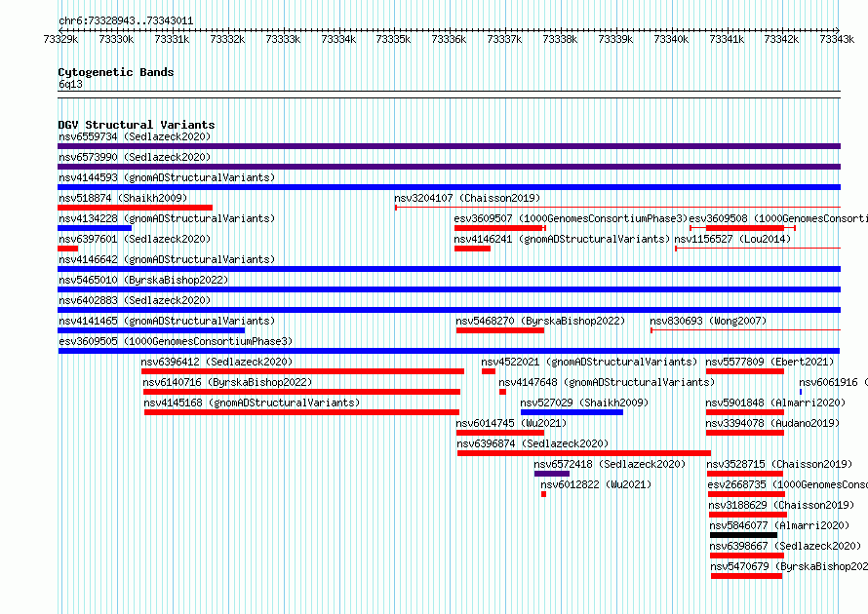Screen dimensions: 868x614
Task: Click the chr6:73328943..73343011 coordinate label
Action: (126, 21)
